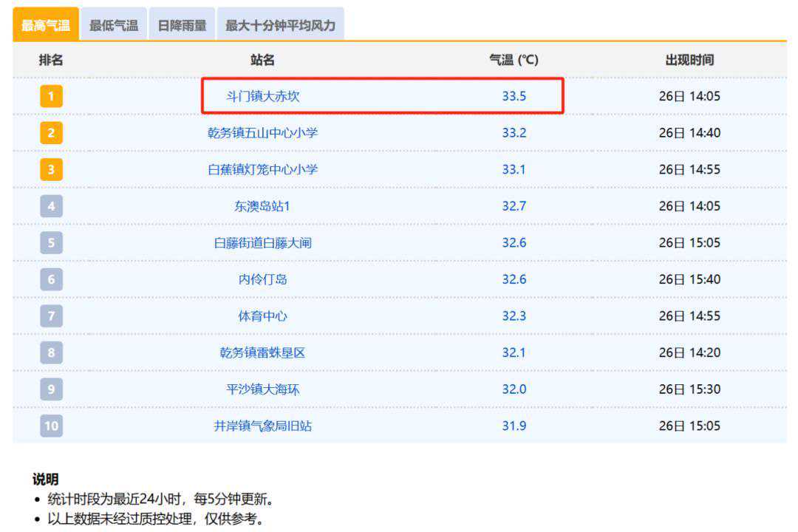Open the 乾务镇五山中心小学 station link
798x532 pixels.
263,133
